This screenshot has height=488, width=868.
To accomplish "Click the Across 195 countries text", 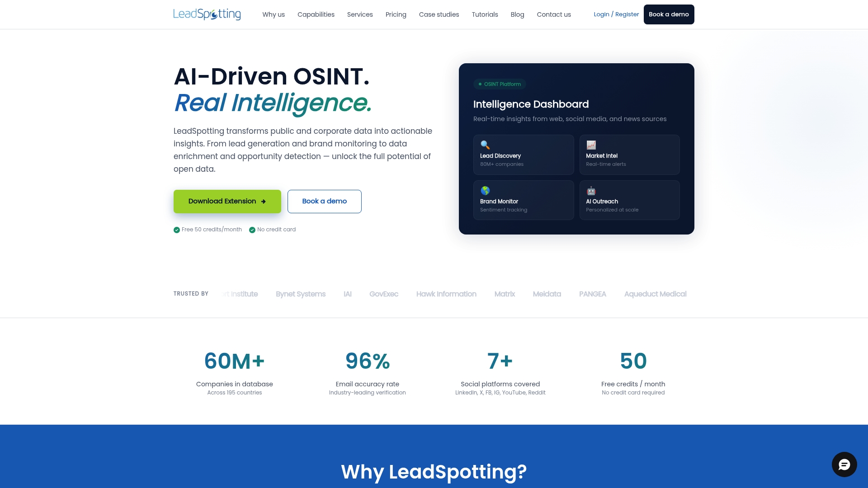I will pos(234,393).
